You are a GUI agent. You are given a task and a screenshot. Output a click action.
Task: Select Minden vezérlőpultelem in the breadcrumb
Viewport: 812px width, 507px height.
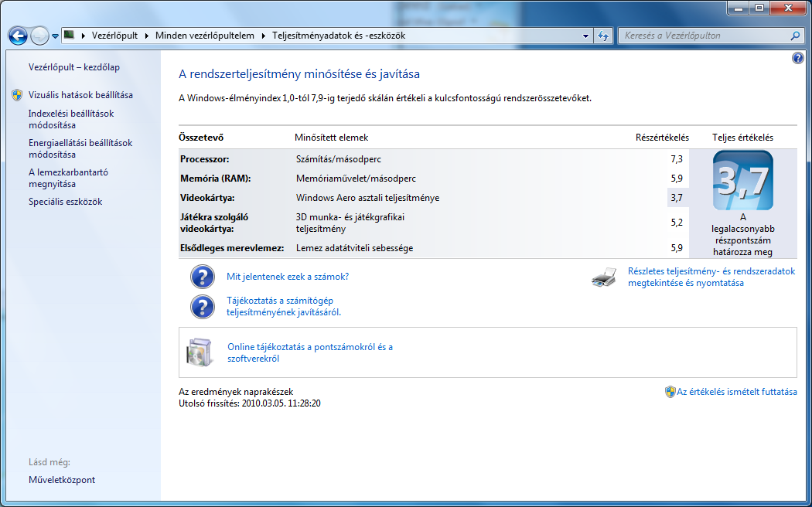[x=205, y=36]
